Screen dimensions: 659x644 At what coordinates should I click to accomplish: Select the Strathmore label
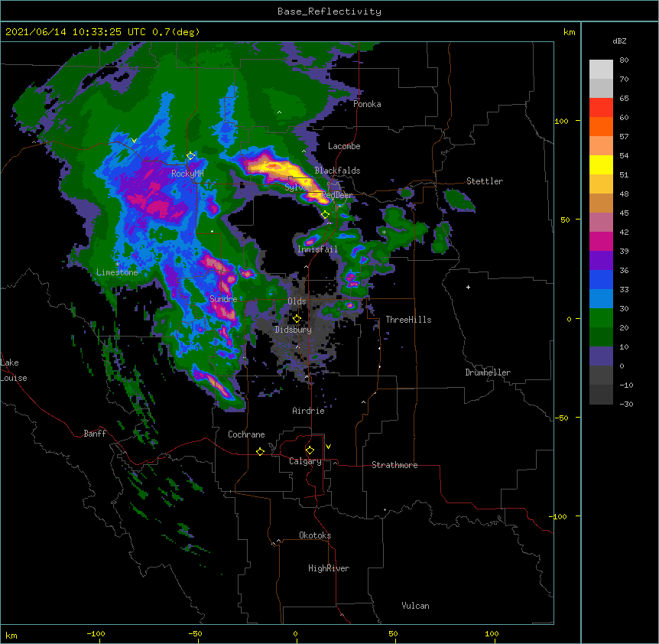tap(394, 465)
